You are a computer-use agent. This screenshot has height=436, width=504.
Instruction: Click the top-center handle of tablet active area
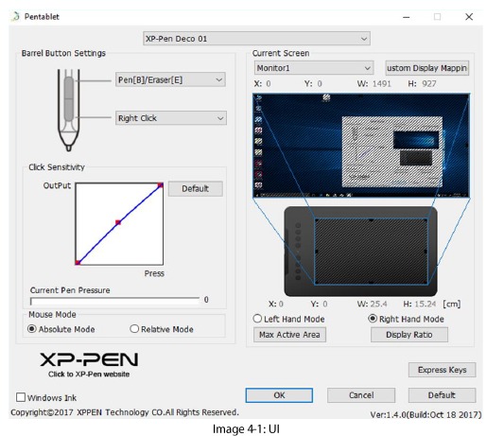pyautogui.click(x=371, y=220)
